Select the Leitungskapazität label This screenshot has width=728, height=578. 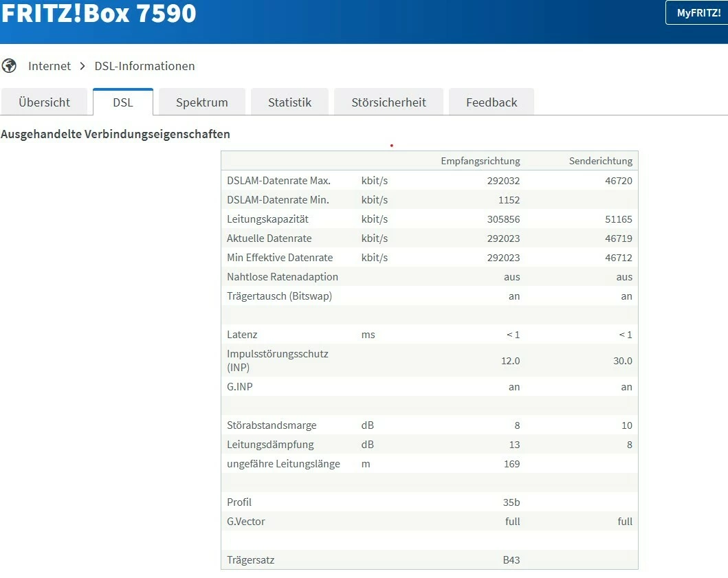pos(267,219)
